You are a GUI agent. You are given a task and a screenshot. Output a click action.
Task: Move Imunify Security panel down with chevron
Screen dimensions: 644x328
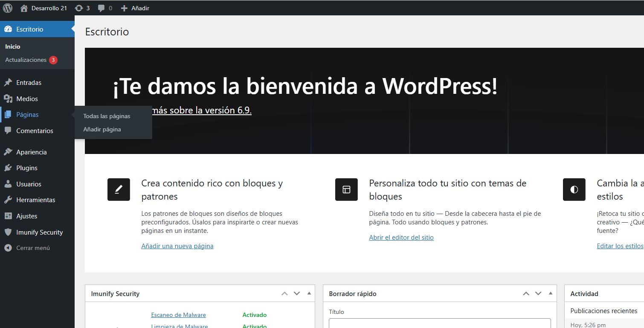[x=297, y=293]
